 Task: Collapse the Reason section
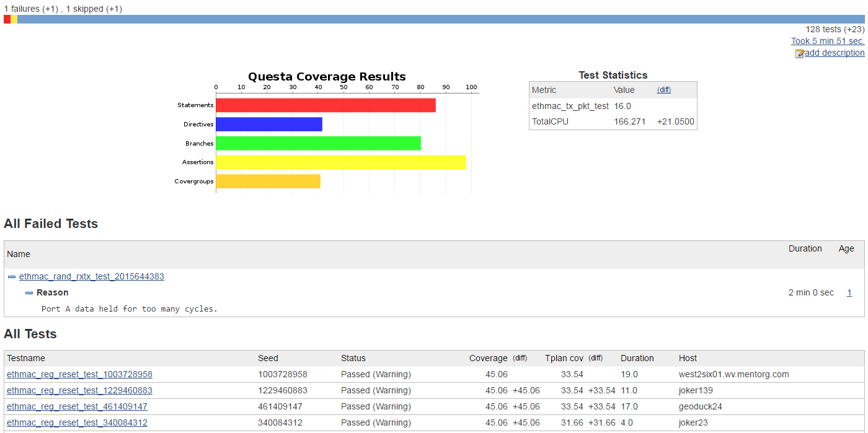coord(29,293)
